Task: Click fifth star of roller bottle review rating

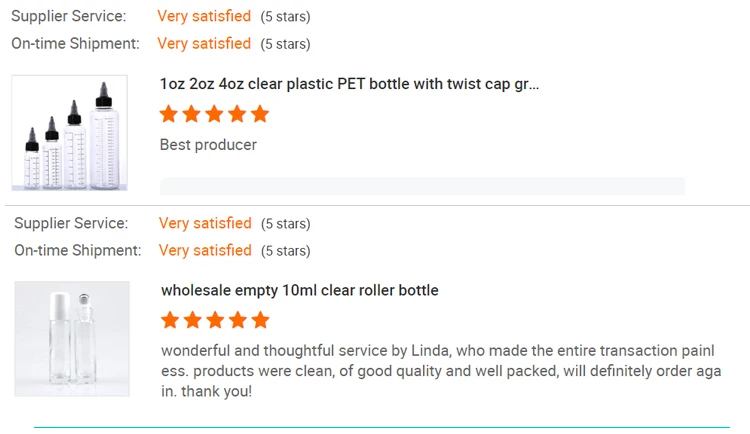Action: (261, 320)
